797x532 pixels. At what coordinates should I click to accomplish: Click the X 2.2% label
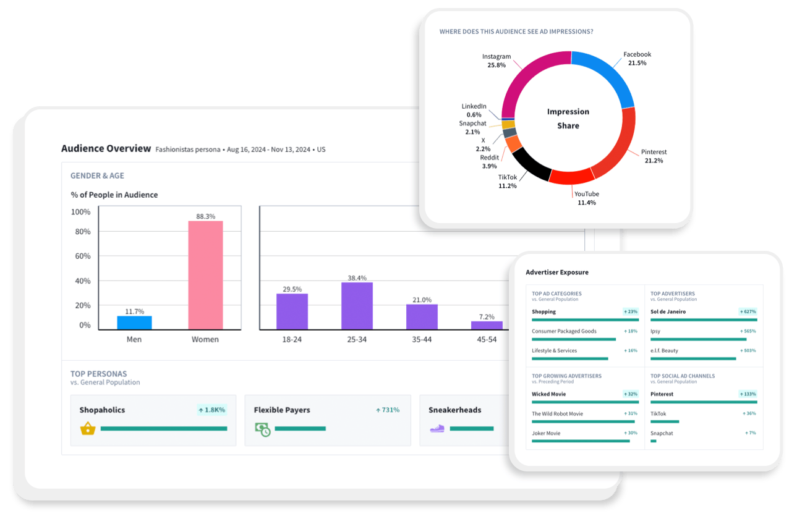483,145
